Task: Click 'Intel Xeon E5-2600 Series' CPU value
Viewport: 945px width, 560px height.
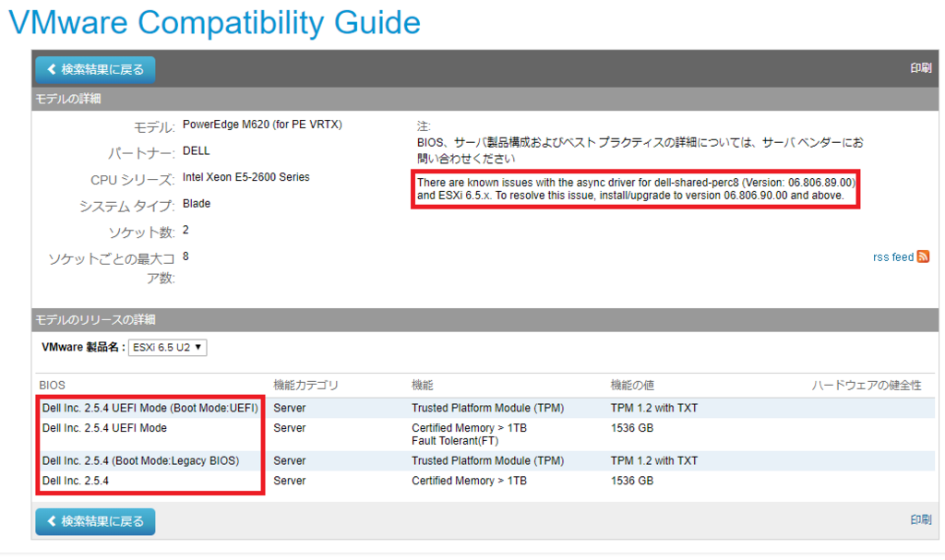Action: pyautogui.click(x=245, y=177)
